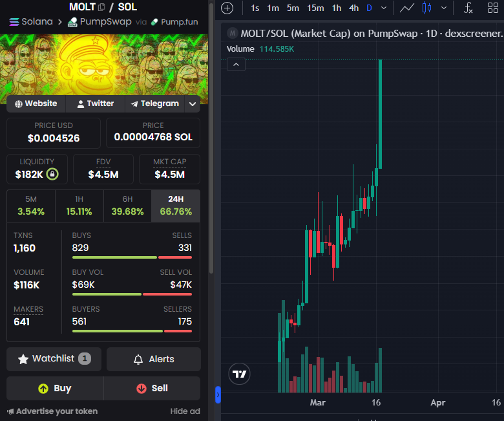Click the red Sell arrow icon
The width and height of the screenshot is (504, 421).
142,389
